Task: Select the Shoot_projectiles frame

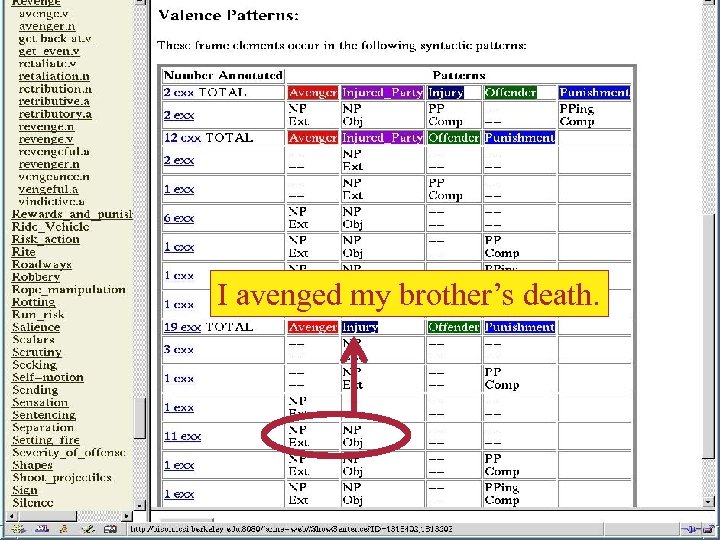Action: click(x=62, y=478)
